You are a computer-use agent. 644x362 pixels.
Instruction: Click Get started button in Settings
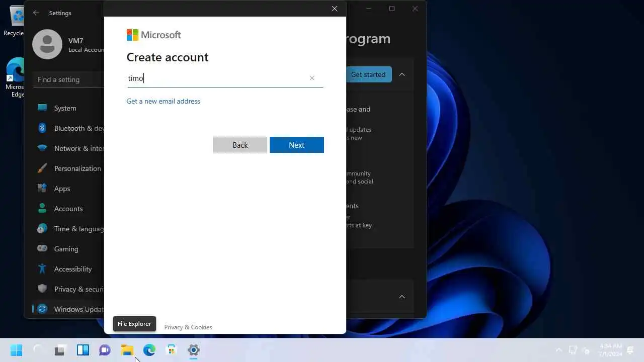368,74
